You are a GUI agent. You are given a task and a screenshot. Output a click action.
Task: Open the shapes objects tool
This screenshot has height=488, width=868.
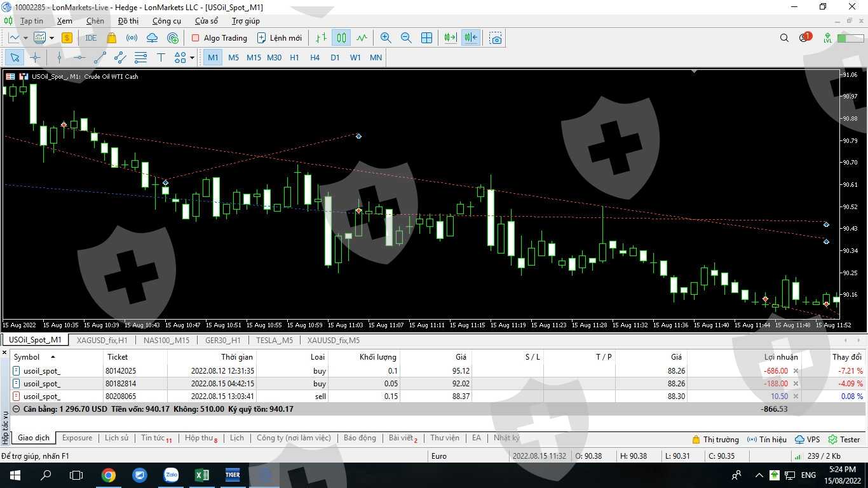(180, 58)
